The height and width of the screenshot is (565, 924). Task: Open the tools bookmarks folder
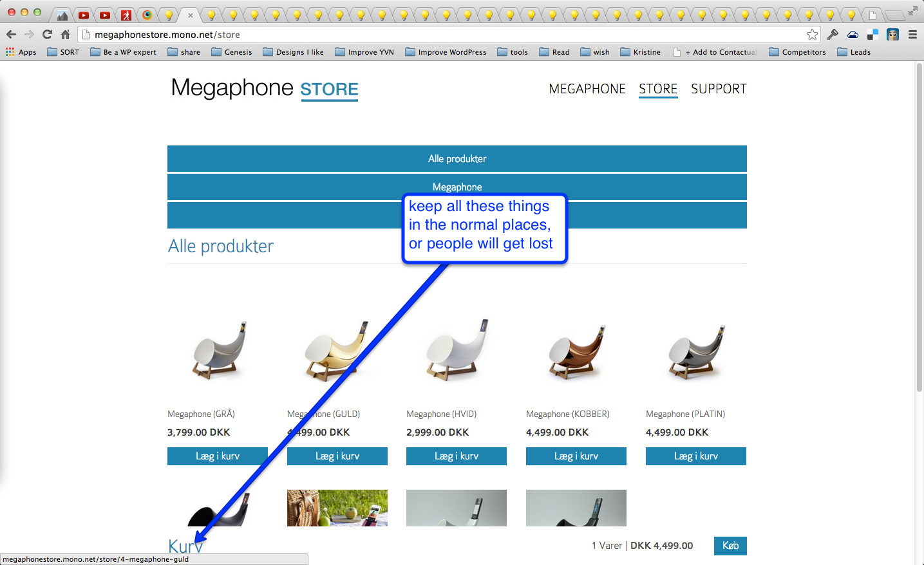[x=513, y=52]
